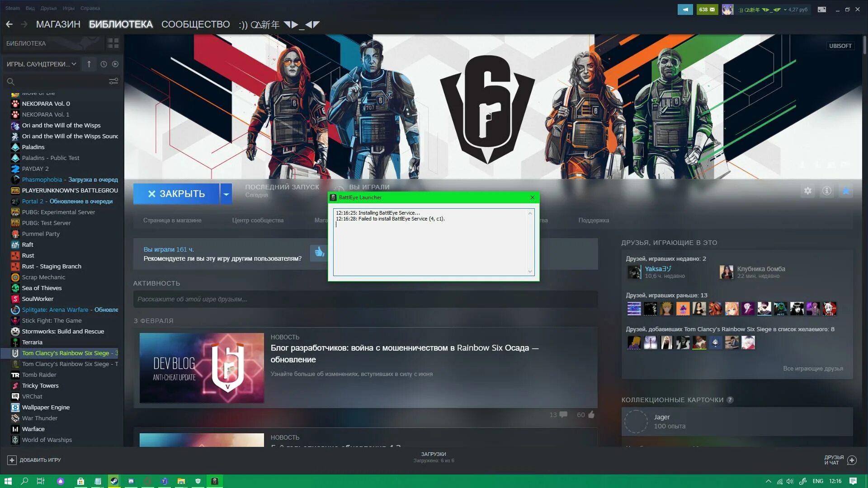Click the thumbs-up recommend icon

click(x=319, y=253)
